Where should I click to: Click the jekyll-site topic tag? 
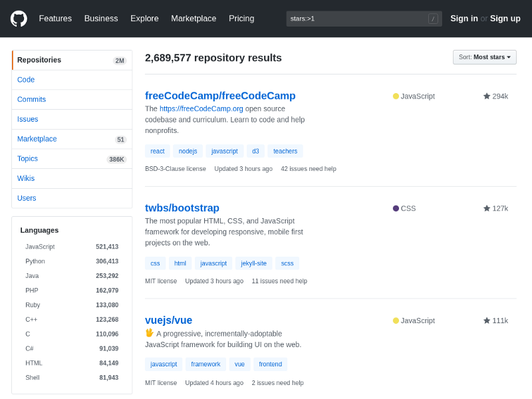click(x=254, y=263)
